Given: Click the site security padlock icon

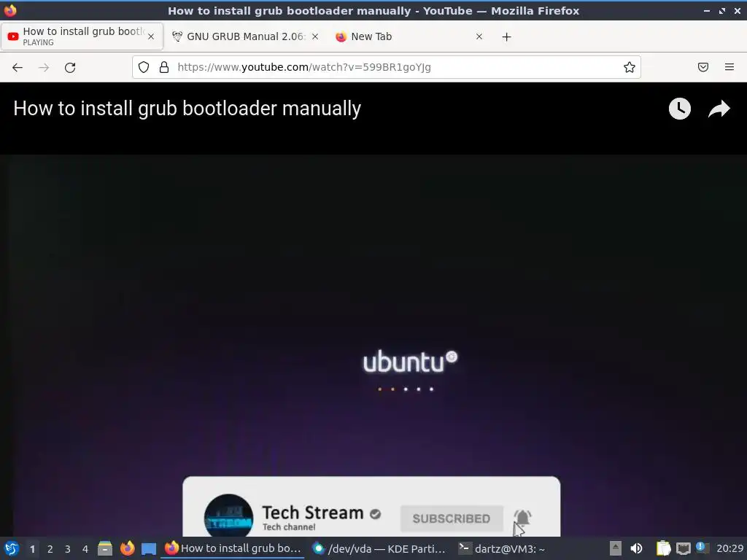Looking at the screenshot, I should 164,67.
